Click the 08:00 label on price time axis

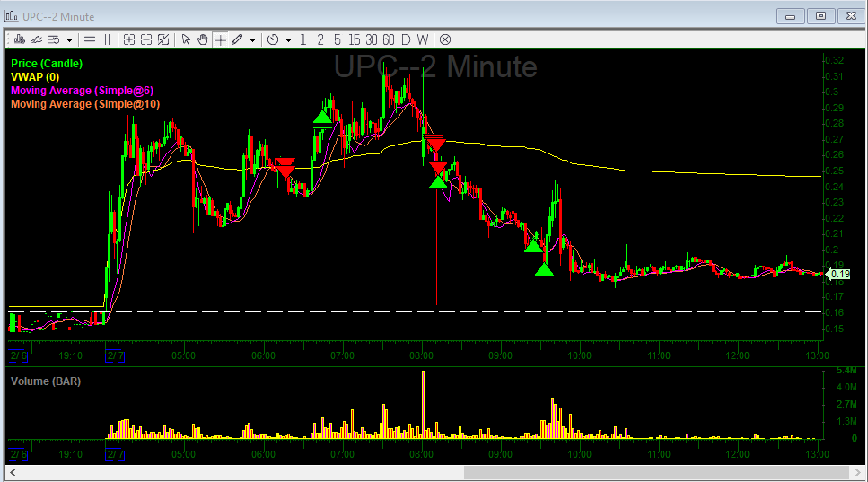(x=421, y=355)
